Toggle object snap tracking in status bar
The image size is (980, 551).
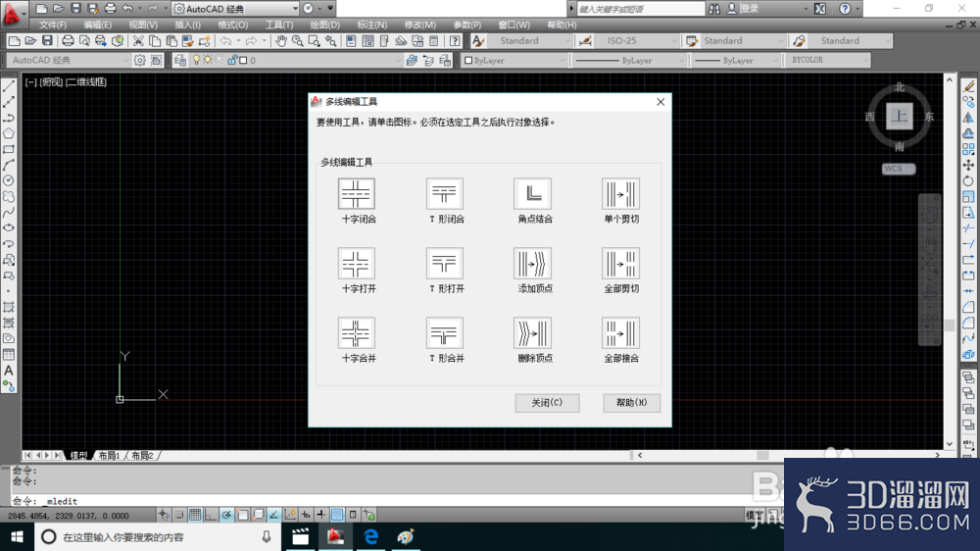click(x=273, y=515)
